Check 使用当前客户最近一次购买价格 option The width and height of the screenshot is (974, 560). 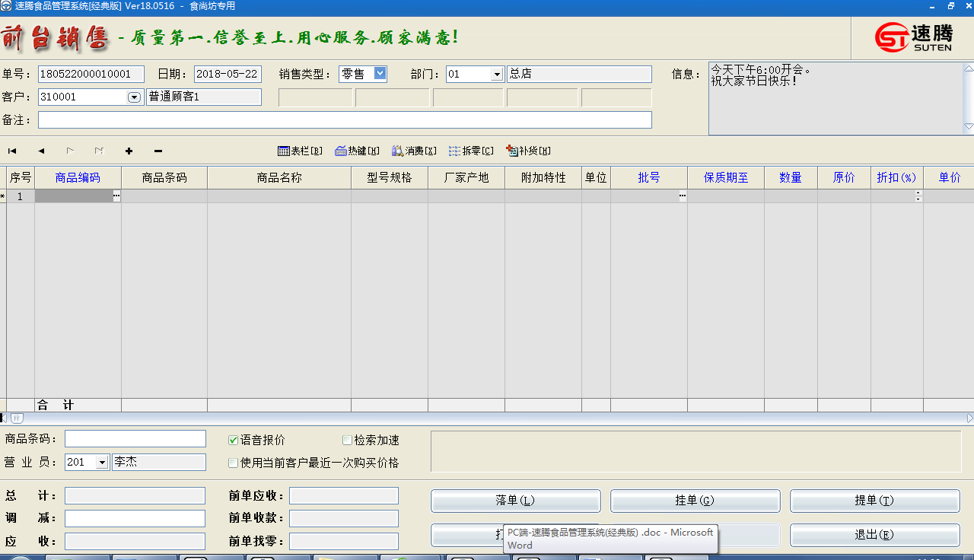pos(233,463)
